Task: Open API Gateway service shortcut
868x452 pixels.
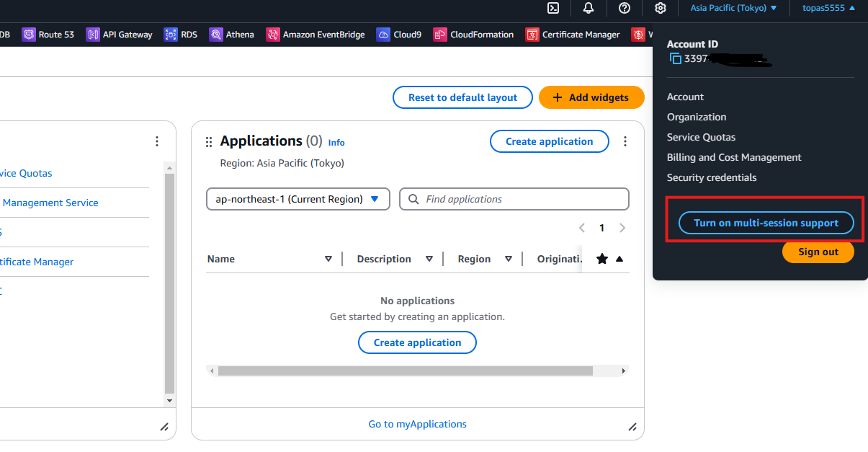Action: tap(120, 34)
